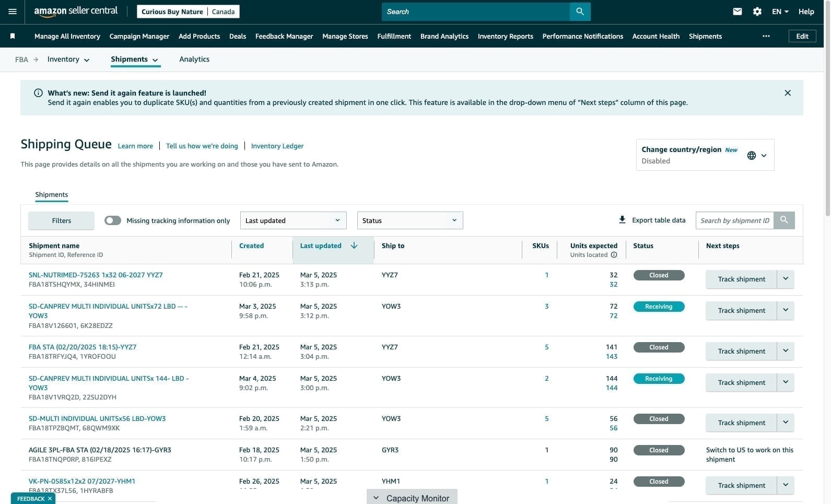Open dropdown arrow for SD-MULTI INDIVIDUAL UNITSx56 shipment
831x504 pixels.
(x=786, y=423)
